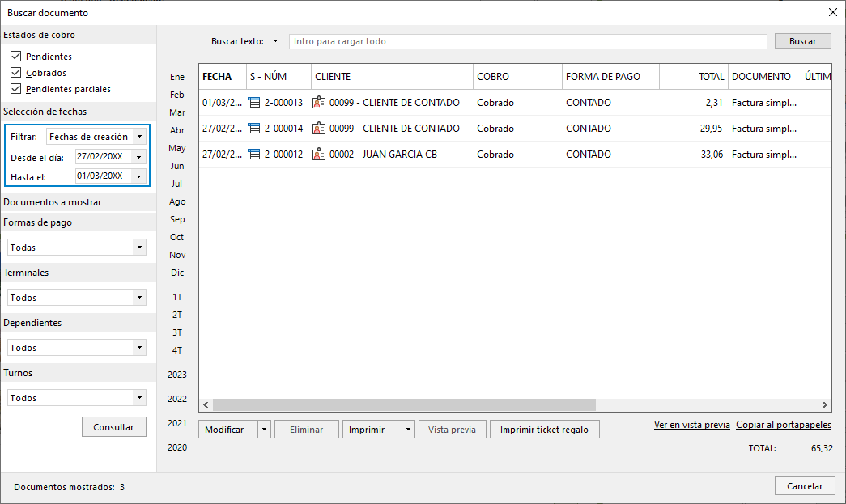Viewport: 846px width, 504px height.
Task: Open the Modificar button dropdown arrow
Action: pos(264,430)
